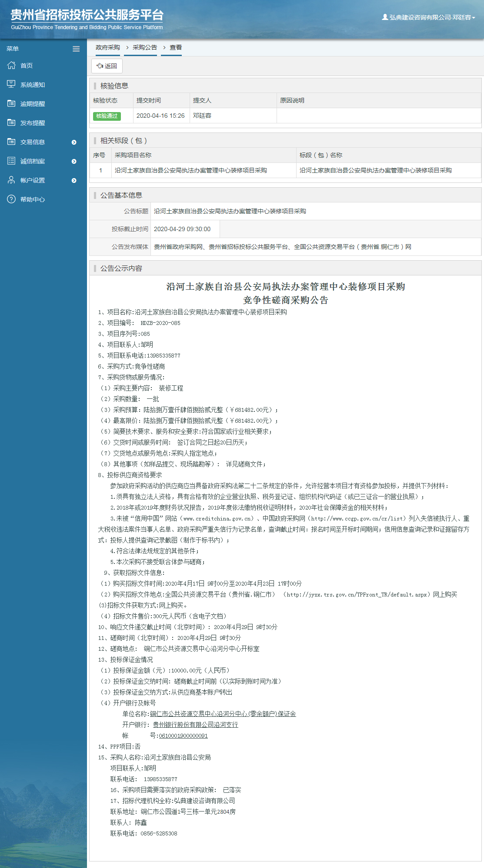The image size is (484, 868).
Task: Click the 诚信档案 document icon
Action: pyautogui.click(x=11, y=161)
